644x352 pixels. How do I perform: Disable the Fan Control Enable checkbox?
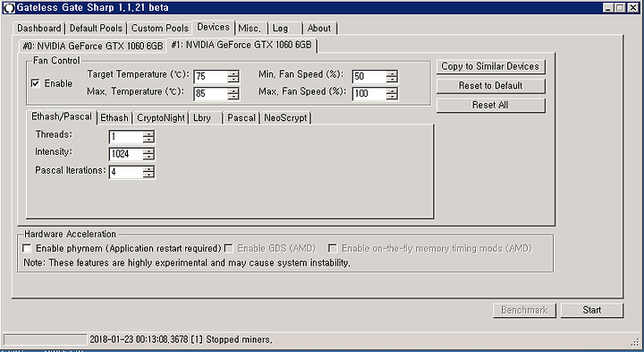coord(36,83)
